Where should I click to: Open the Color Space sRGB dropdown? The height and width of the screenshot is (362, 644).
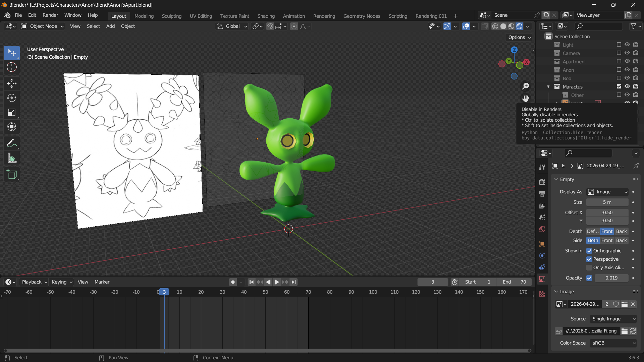(x=613, y=343)
